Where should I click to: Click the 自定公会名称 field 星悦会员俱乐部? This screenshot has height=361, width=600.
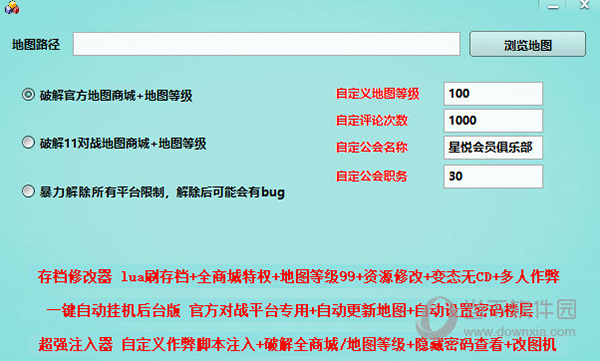coord(493,147)
